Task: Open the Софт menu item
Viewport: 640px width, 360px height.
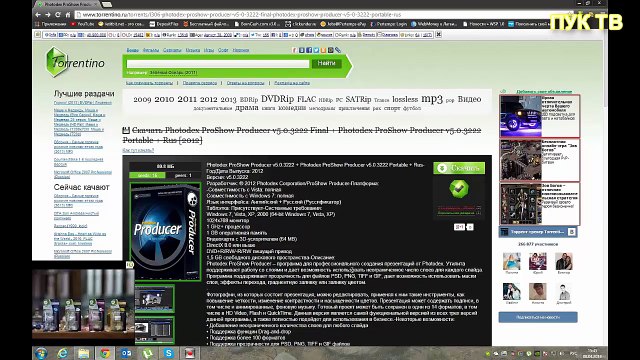Action: coord(223,50)
